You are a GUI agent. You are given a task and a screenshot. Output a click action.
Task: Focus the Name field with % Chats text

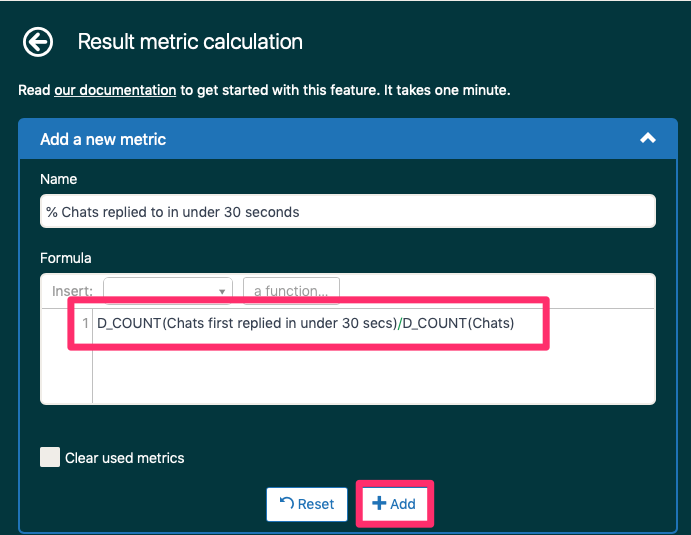pos(348,212)
